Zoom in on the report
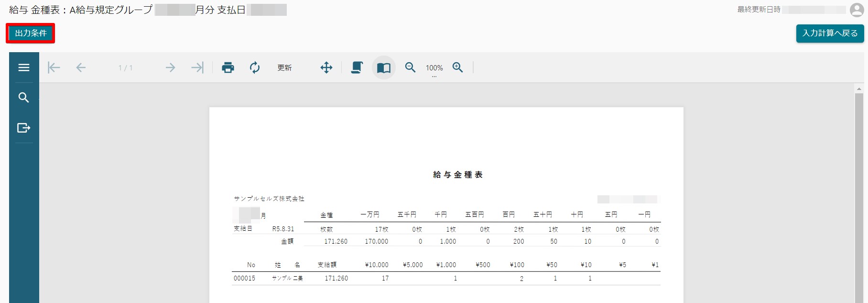Image resolution: width=868 pixels, height=303 pixels. coord(458,67)
